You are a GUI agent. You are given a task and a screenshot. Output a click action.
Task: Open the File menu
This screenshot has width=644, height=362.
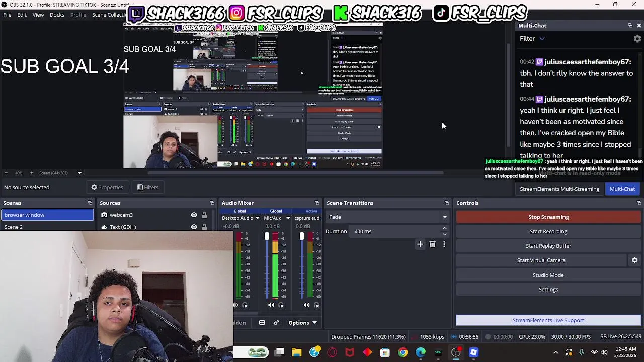click(8, 15)
